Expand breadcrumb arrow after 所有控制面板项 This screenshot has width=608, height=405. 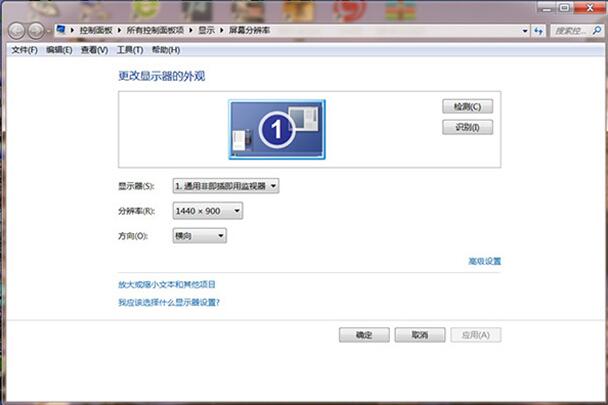coord(191,30)
